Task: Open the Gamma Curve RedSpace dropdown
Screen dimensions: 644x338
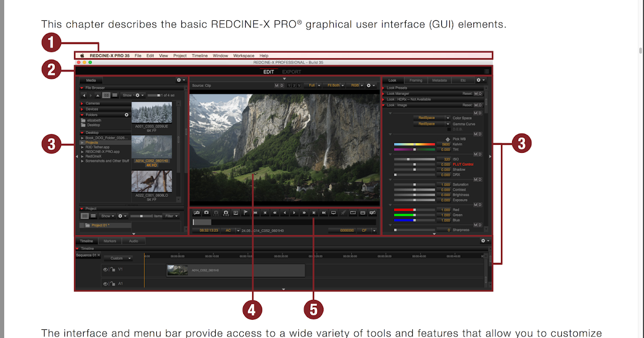Action: tap(432, 124)
